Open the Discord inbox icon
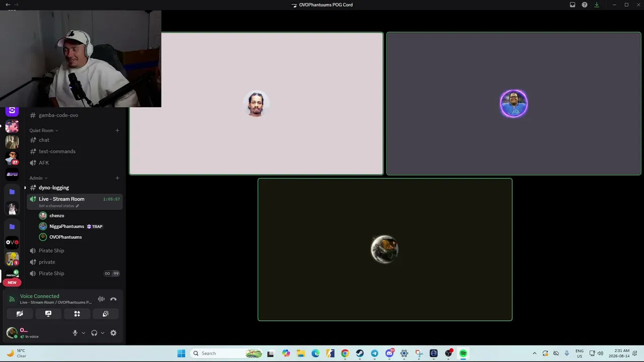The height and width of the screenshot is (362, 644). [573, 5]
